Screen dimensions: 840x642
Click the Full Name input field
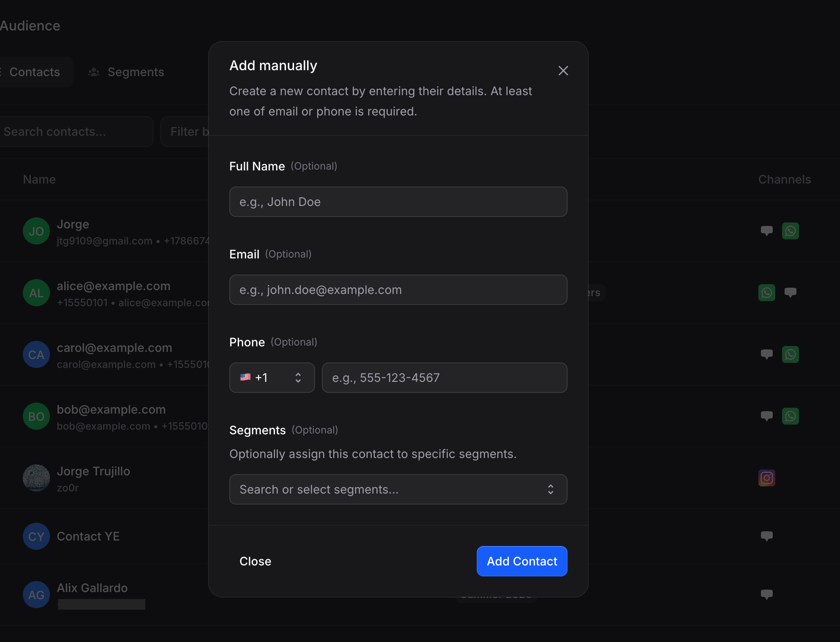(x=398, y=202)
